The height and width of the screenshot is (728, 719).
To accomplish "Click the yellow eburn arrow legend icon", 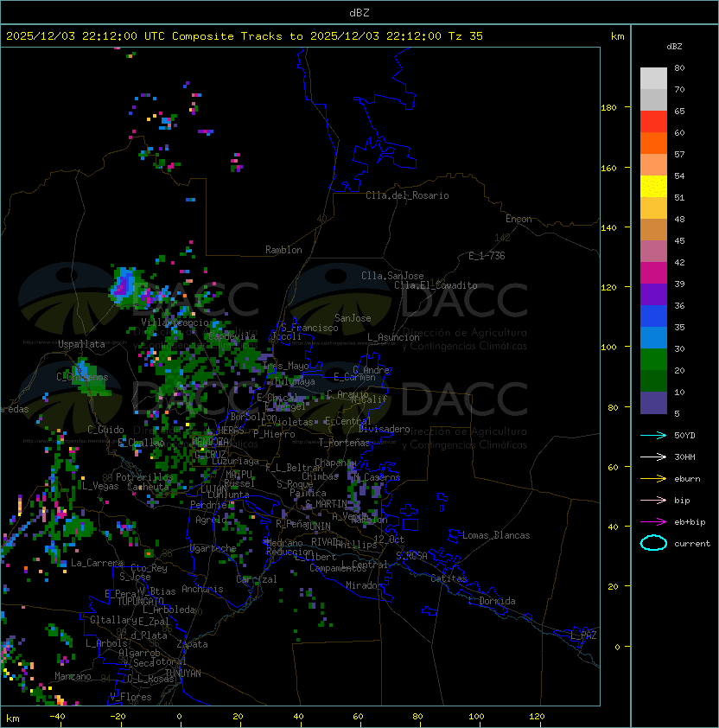I will click(653, 479).
